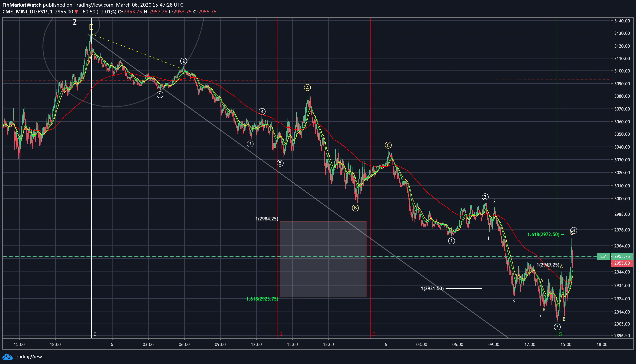This screenshot has height=364, width=636.
Task: Select the green 1.618(2972.50) Fibonacci label
Action: pos(543,234)
